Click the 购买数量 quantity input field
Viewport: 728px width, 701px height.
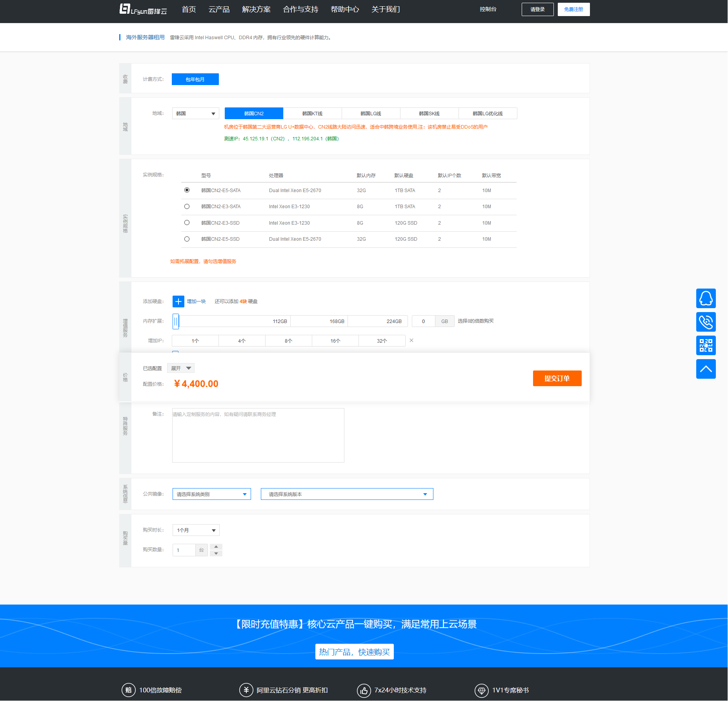[184, 550]
